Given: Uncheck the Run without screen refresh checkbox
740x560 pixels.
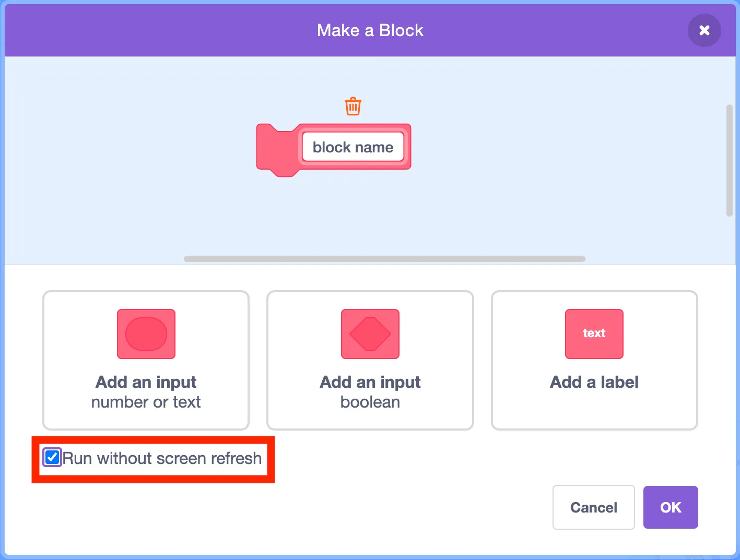Looking at the screenshot, I should coord(52,458).
